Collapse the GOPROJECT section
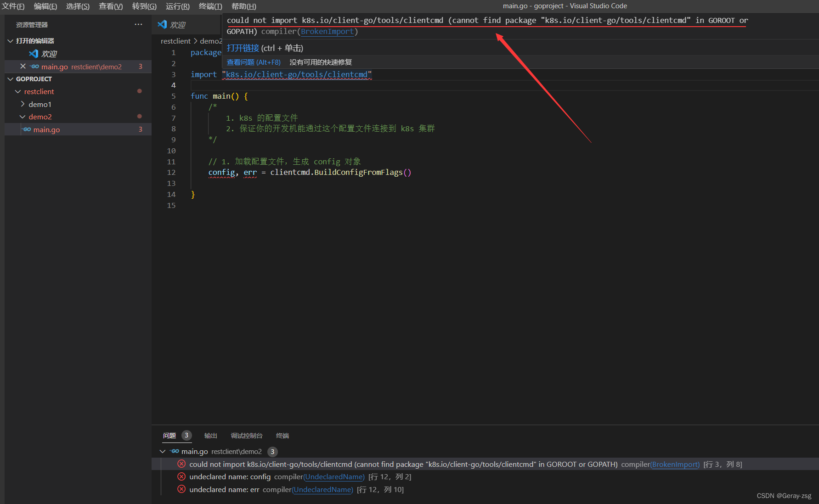The width and height of the screenshot is (819, 504). click(10, 79)
